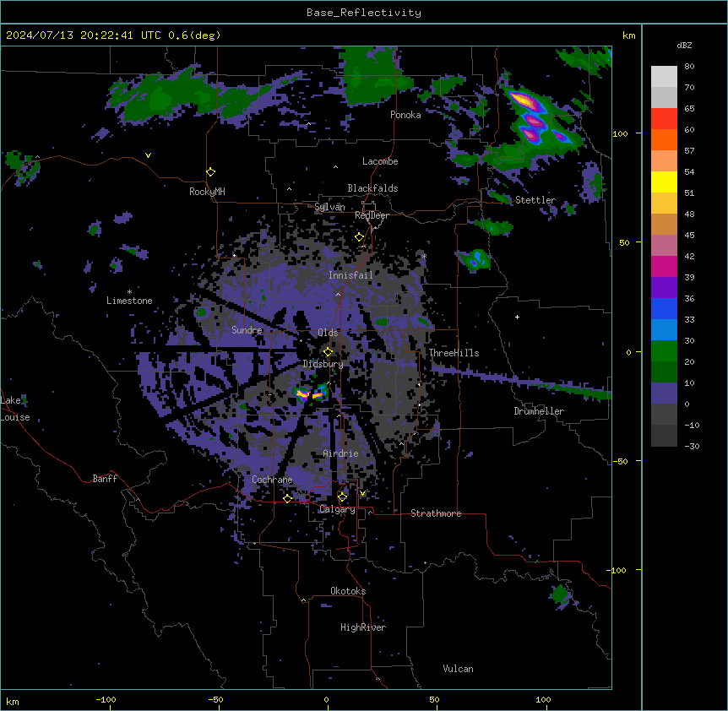Select the slate purple 0–10 dBZ legend swatch

664,393
